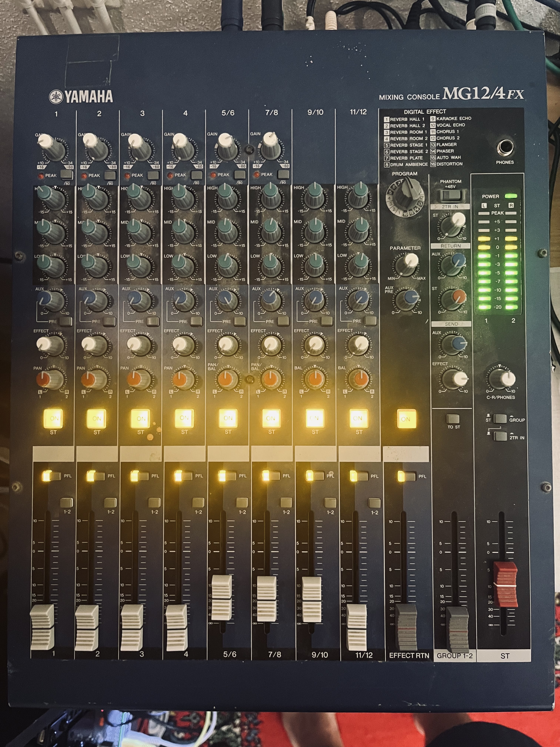The image size is (560, 747).
Task: Click channel 9/10 1-2 assign button
Action: [x=330, y=503]
